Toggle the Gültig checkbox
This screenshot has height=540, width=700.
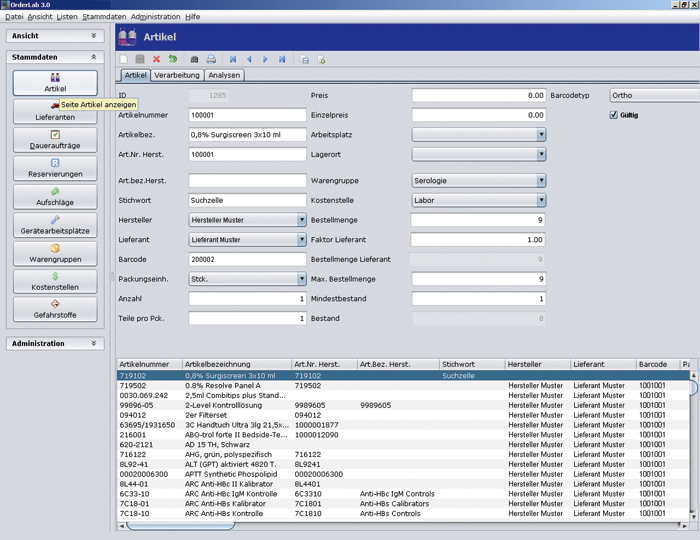[x=614, y=115]
